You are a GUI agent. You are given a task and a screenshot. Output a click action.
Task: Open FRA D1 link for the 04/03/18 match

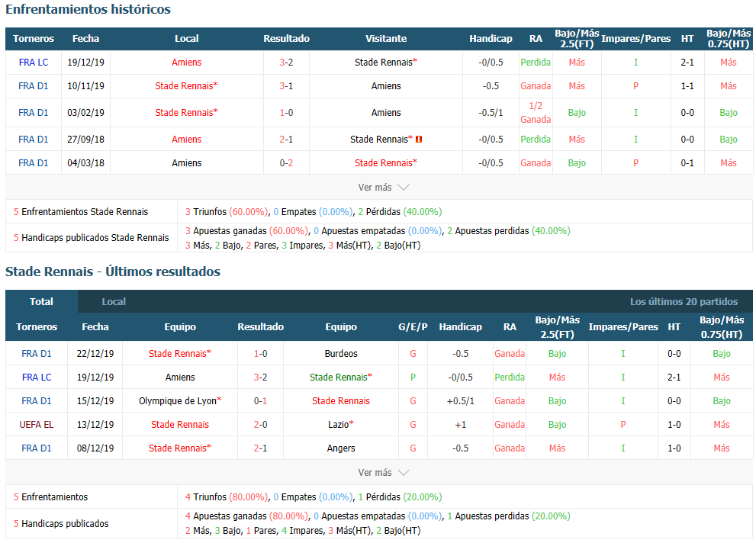tap(34, 163)
